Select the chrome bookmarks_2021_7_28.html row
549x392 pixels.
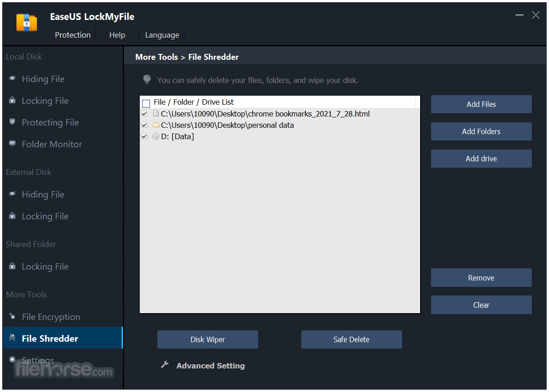tap(280, 114)
